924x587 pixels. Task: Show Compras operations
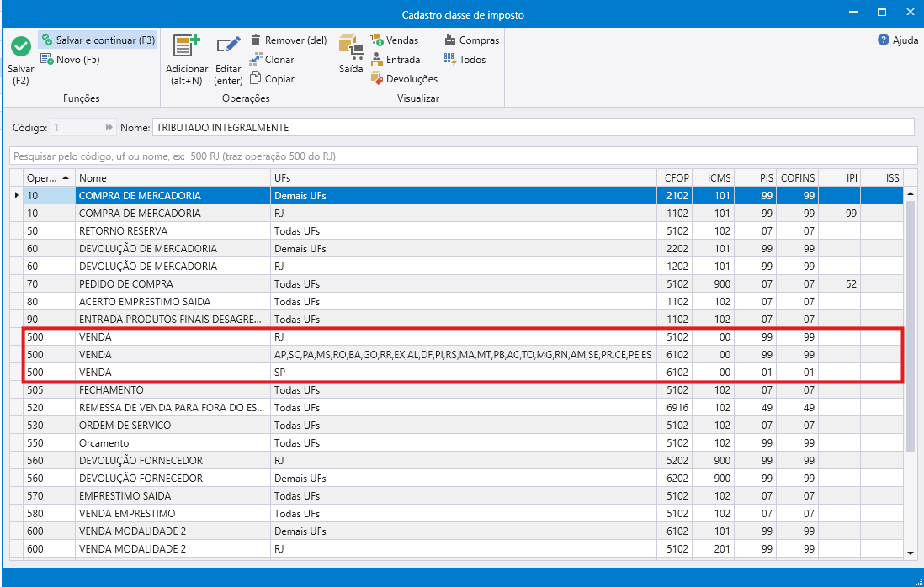471,40
